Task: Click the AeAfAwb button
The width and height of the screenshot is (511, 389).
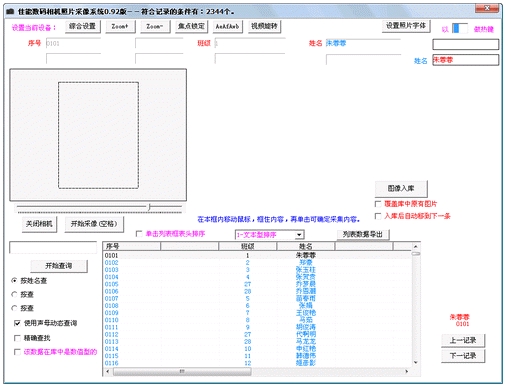Action: click(x=227, y=26)
